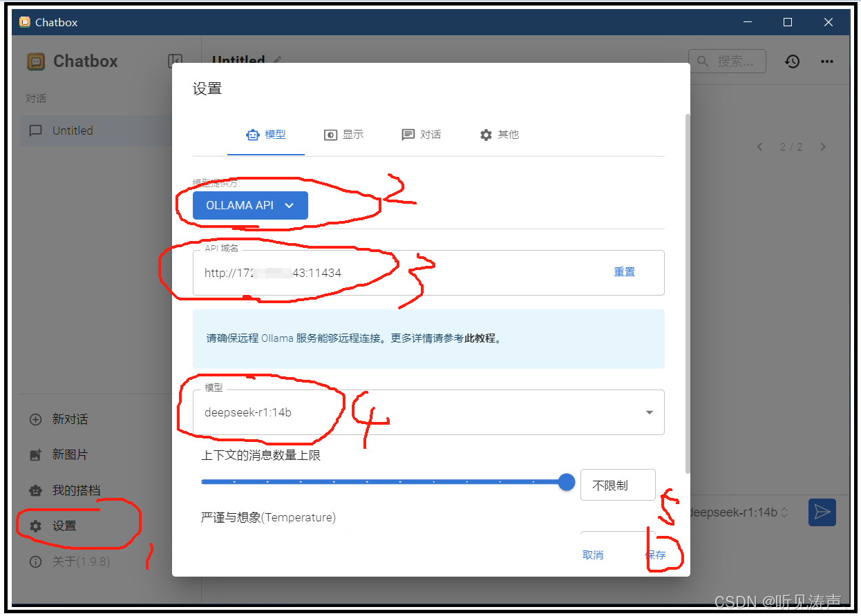
Task: Click the context message limit slider handle
Action: pyautogui.click(x=567, y=482)
